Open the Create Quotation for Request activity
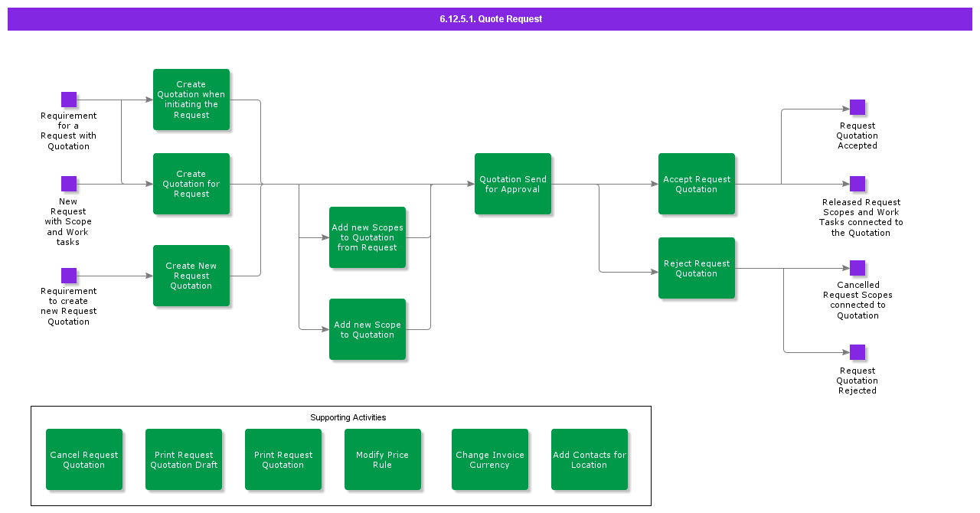This screenshot has width=980, height=513. [191, 184]
